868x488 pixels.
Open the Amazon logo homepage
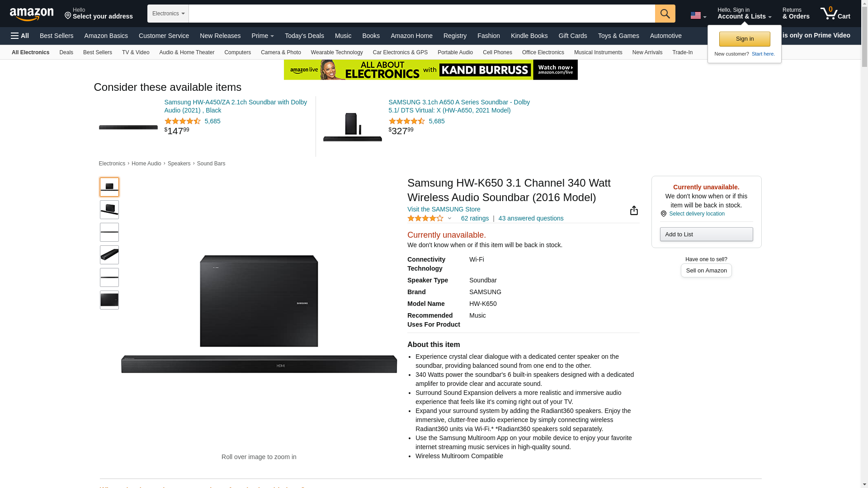point(32,14)
